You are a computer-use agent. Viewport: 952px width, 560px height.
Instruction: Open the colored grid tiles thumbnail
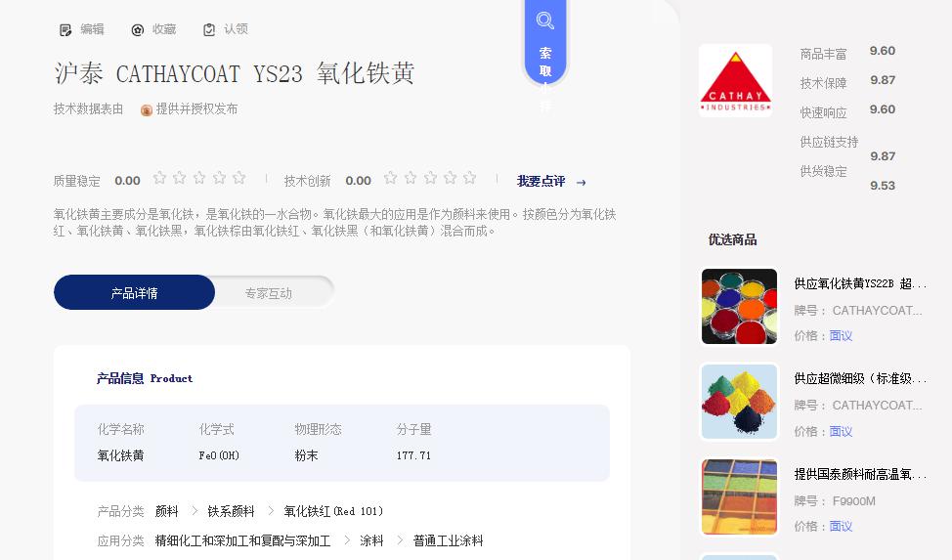pyautogui.click(x=739, y=496)
